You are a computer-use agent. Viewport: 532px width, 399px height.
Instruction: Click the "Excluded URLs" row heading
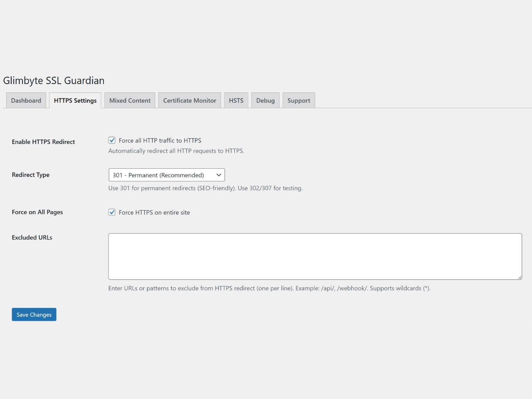tap(32, 238)
